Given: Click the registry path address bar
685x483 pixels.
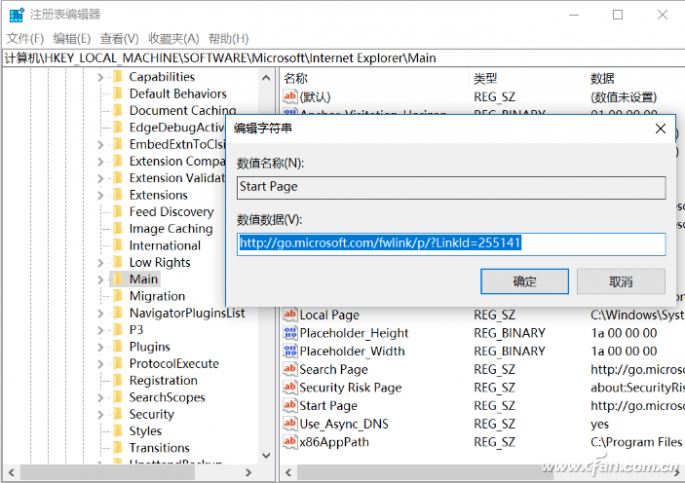Looking at the screenshot, I should pos(343,58).
